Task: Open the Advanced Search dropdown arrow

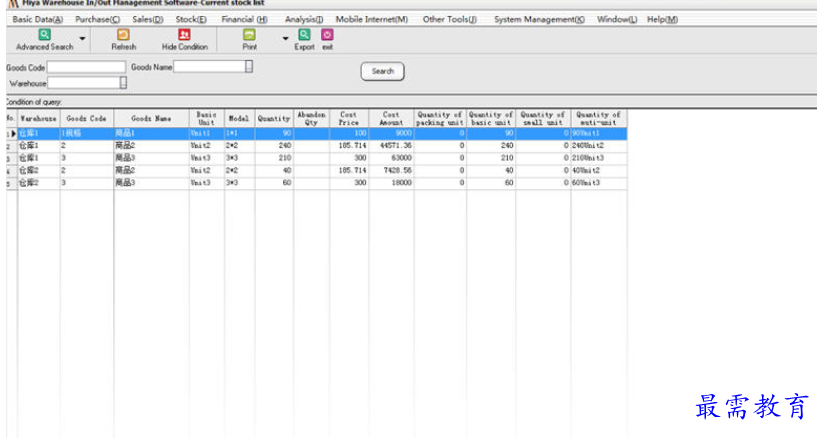Action: [x=82, y=39]
